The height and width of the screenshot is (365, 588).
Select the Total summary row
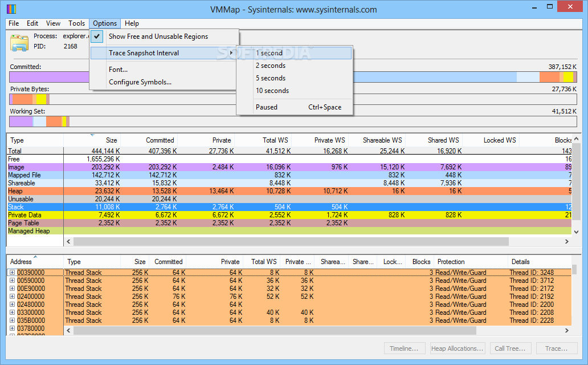289,151
